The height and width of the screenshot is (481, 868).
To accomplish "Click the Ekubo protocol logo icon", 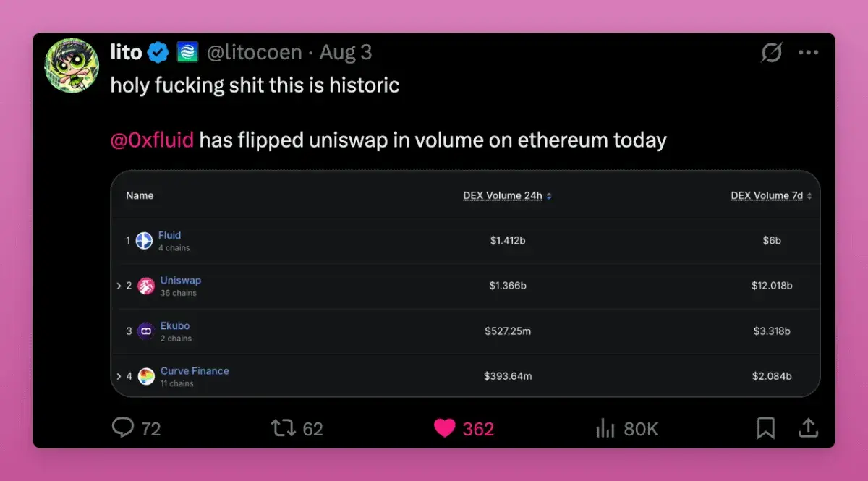I will (146, 331).
